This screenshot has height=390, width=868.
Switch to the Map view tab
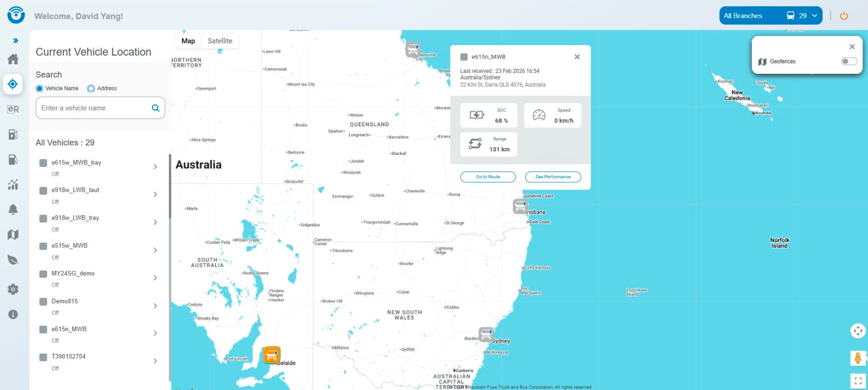pyautogui.click(x=188, y=41)
